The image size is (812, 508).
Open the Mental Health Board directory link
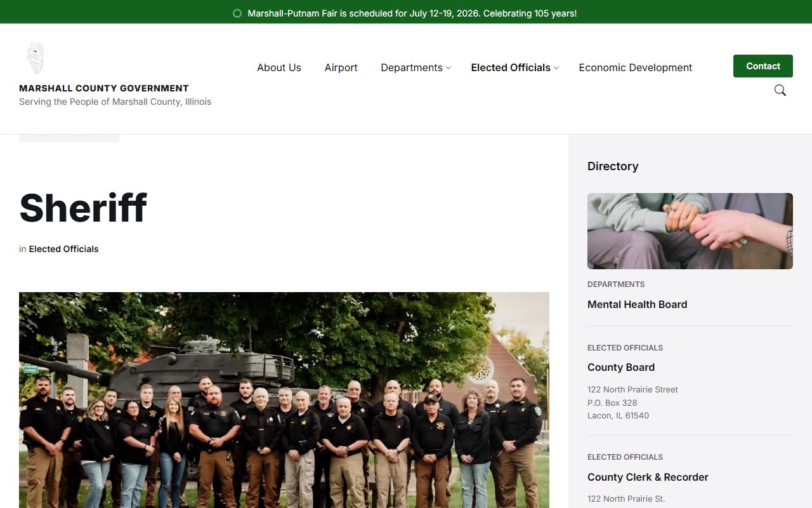pos(638,304)
